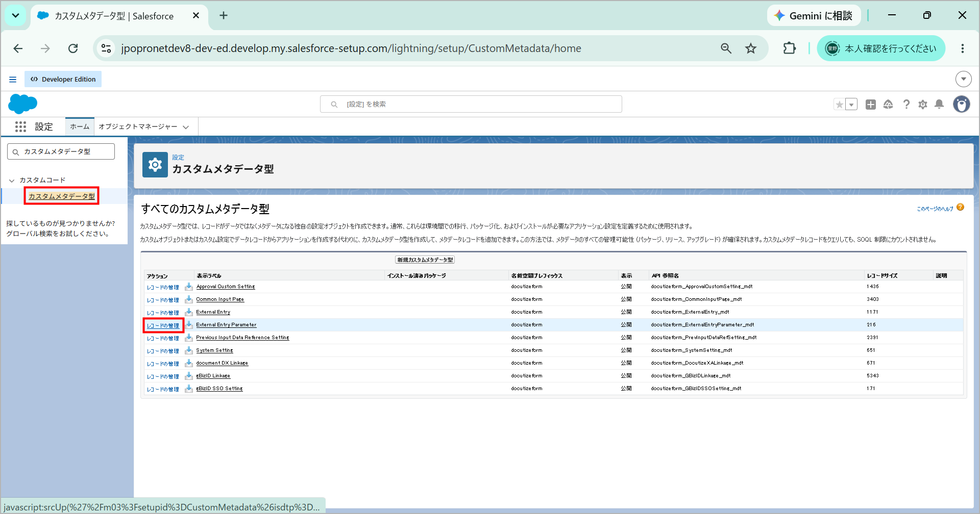This screenshot has width=980, height=514.
Task: Click install icon beside System Setting
Action: (x=189, y=350)
